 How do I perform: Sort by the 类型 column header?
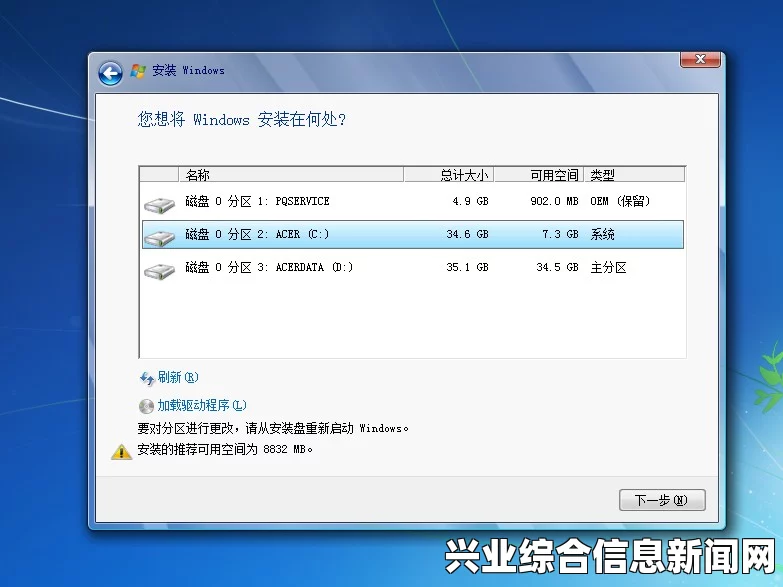point(634,175)
